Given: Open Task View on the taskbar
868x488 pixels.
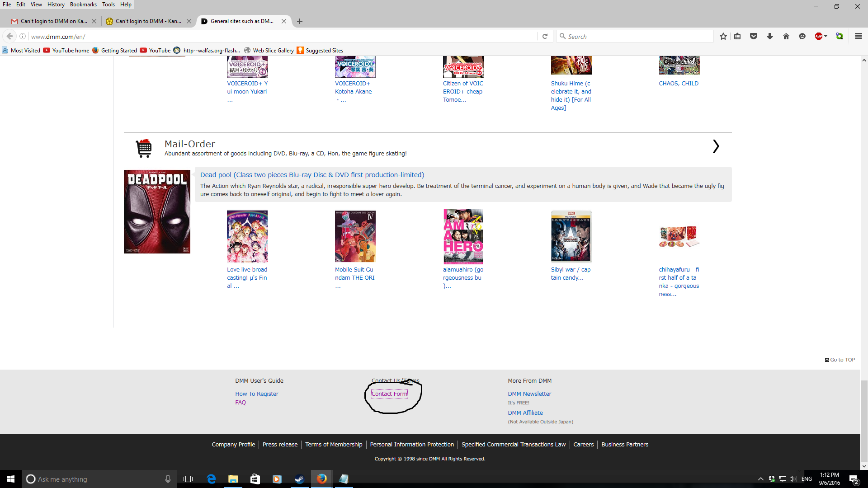Looking at the screenshot, I should pyautogui.click(x=188, y=479).
